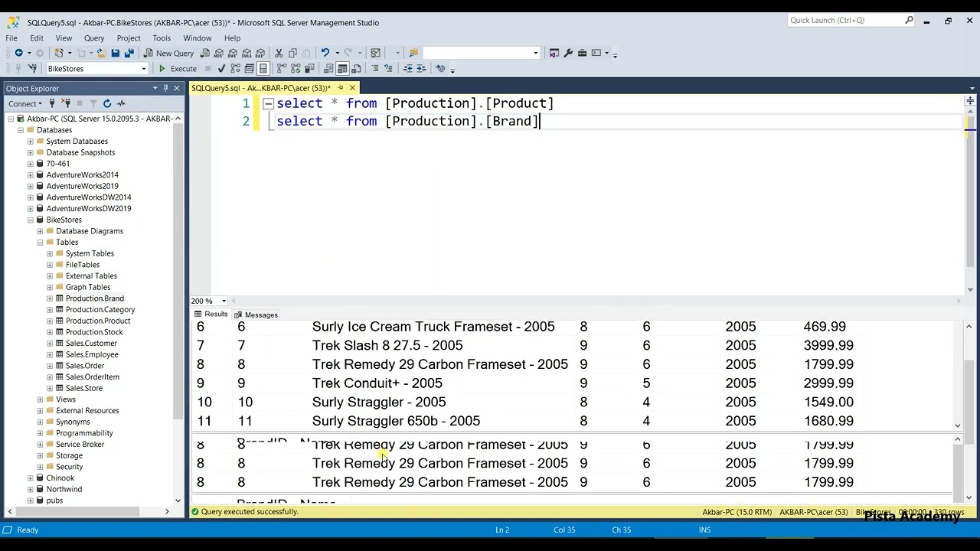This screenshot has height=551, width=980.
Task: Pin the Object Explorer panel
Action: click(x=166, y=88)
